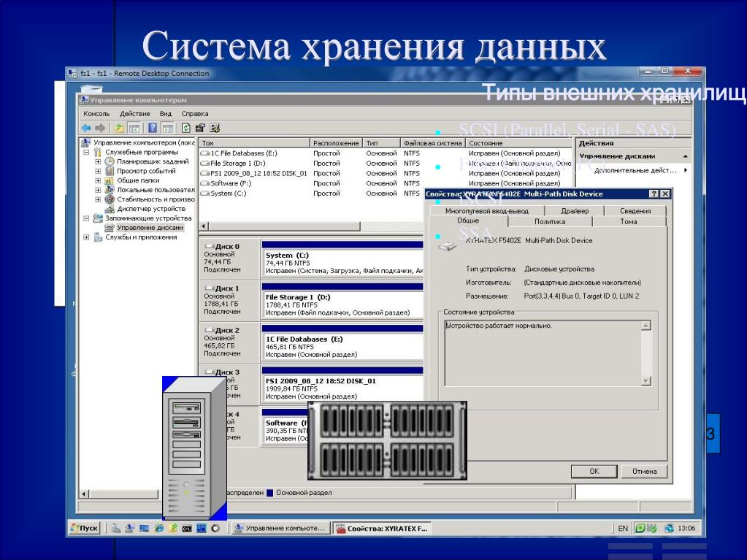Viewport: 747px width, 560px height.
Task: Collapse the Запоминающие устройства node
Action: 86,218
